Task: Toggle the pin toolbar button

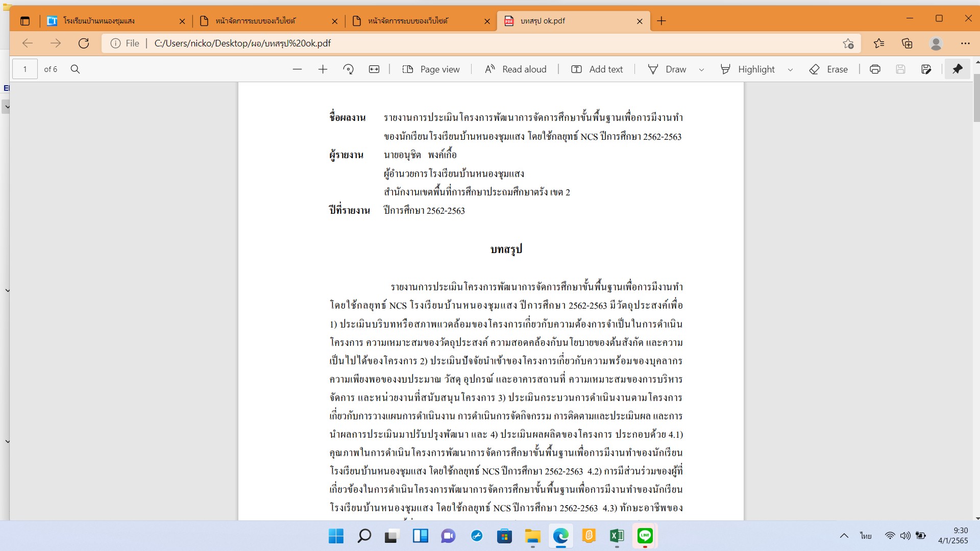Action: (957, 69)
